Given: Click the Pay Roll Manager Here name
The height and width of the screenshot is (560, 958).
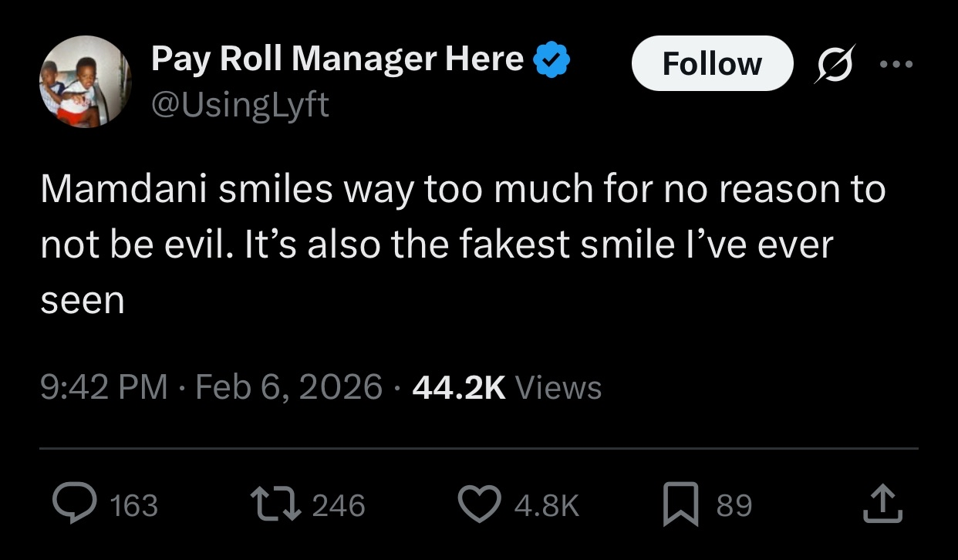Looking at the screenshot, I should pos(337,59).
